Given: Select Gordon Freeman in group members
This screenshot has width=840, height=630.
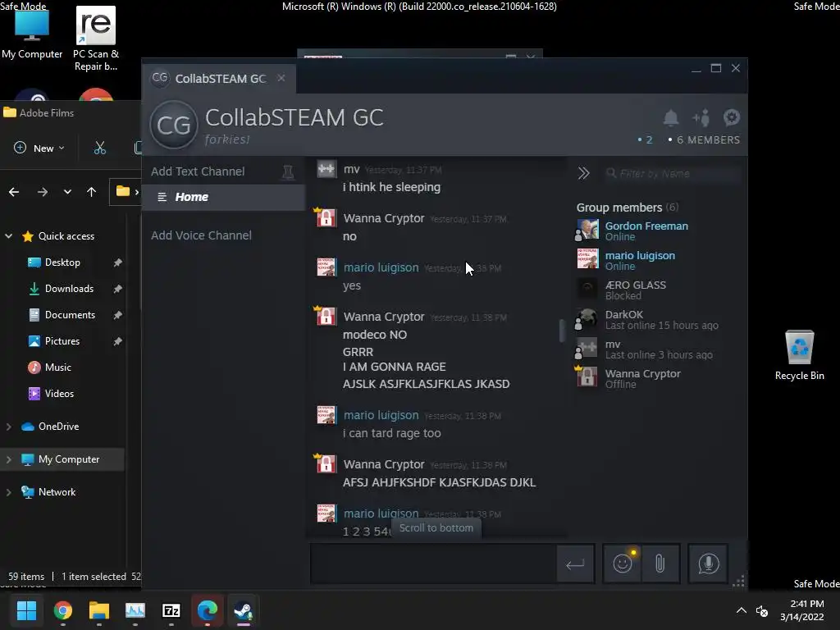Looking at the screenshot, I should coord(659,231).
